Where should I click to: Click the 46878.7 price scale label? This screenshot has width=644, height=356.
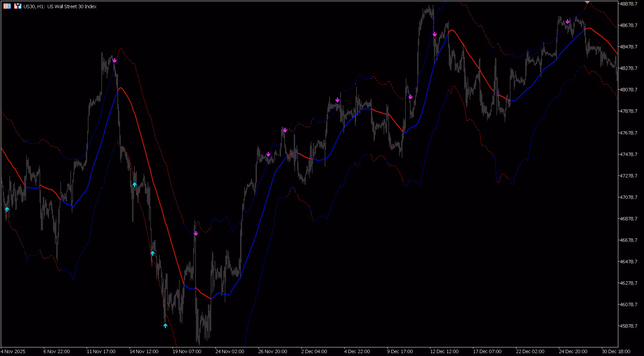pyautogui.click(x=628, y=218)
